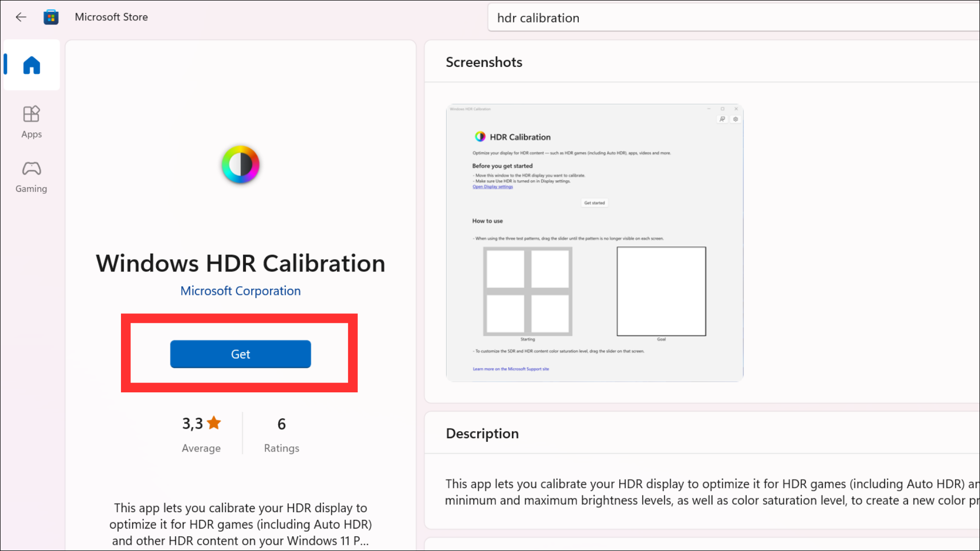Viewport: 980px width, 551px height.
Task: Click the Windows HDR Calibration title text
Action: [x=240, y=264]
